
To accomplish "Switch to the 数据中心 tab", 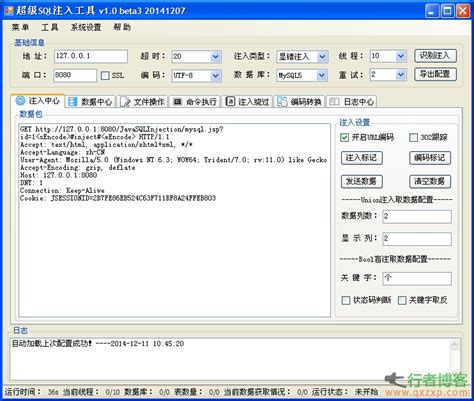I will pyautogui.click(x=91, y=102).
